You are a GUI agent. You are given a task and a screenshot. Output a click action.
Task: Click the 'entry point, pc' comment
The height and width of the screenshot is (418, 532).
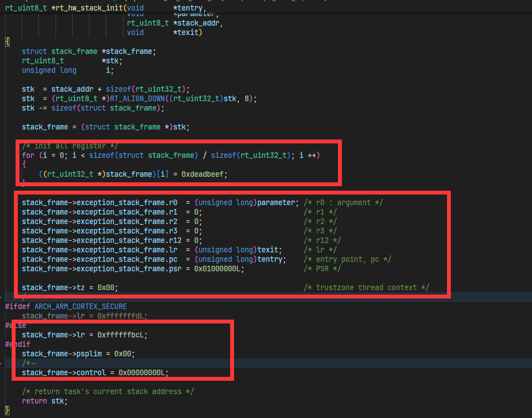(347, 259)
